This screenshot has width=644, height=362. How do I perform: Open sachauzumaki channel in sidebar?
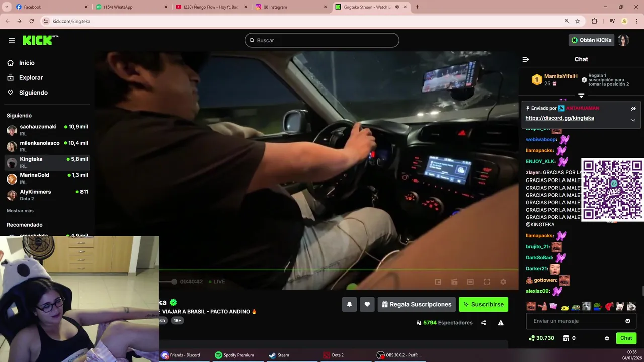click(47, 130)
